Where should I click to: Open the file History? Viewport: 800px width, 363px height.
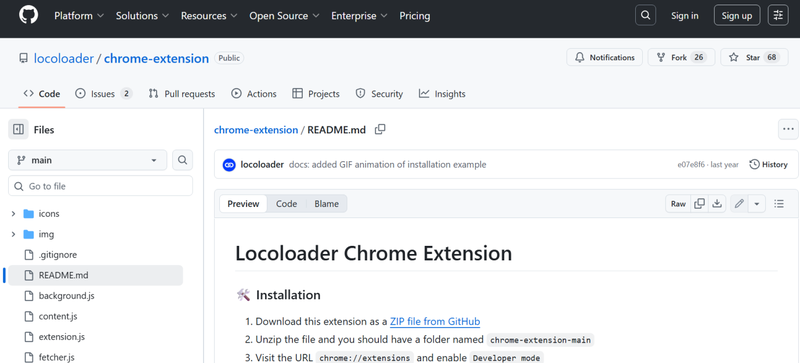coord(768,164)
